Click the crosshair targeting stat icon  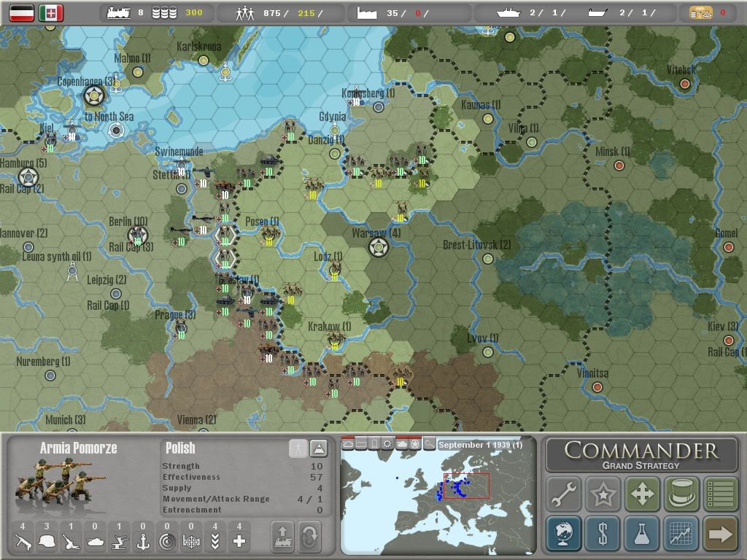(x=191, y=541)
